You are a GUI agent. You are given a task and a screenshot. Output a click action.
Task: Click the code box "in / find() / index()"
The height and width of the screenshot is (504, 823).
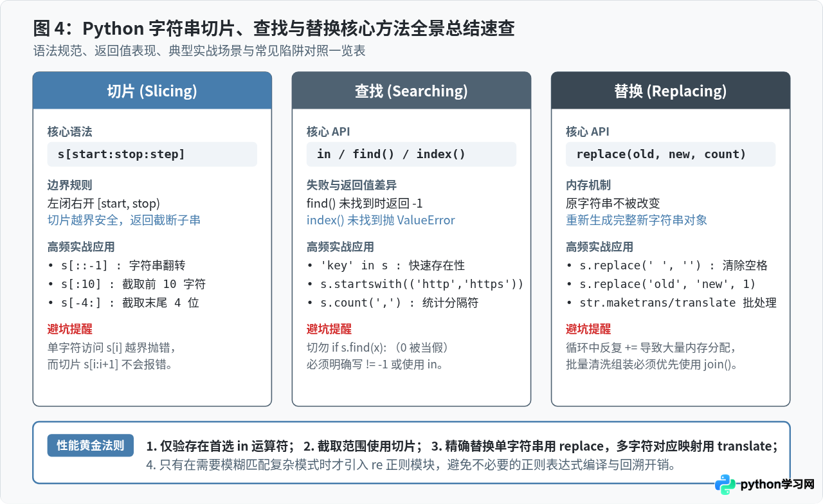coord(411,154)
